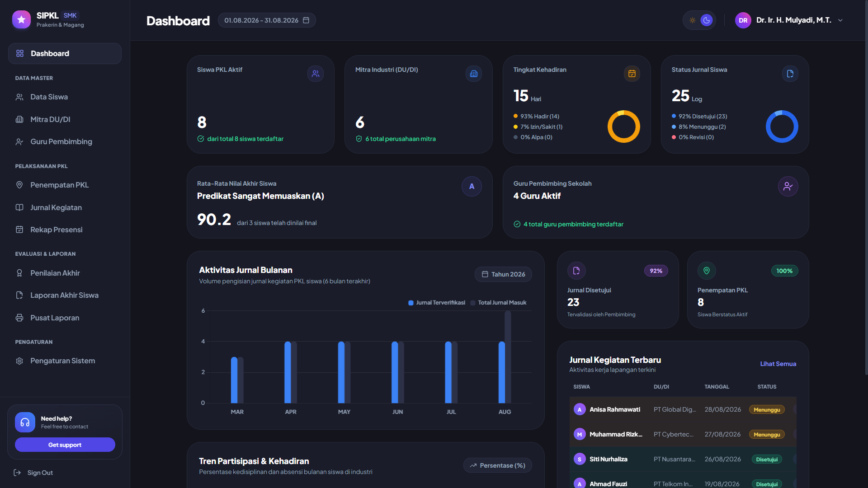Click the headset help icon
This screenshot has height=488, width=868.
coord(25,422)
